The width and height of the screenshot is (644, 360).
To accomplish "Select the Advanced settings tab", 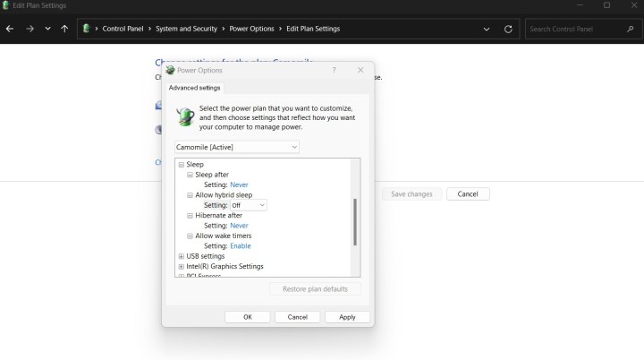I will (195, 88).
